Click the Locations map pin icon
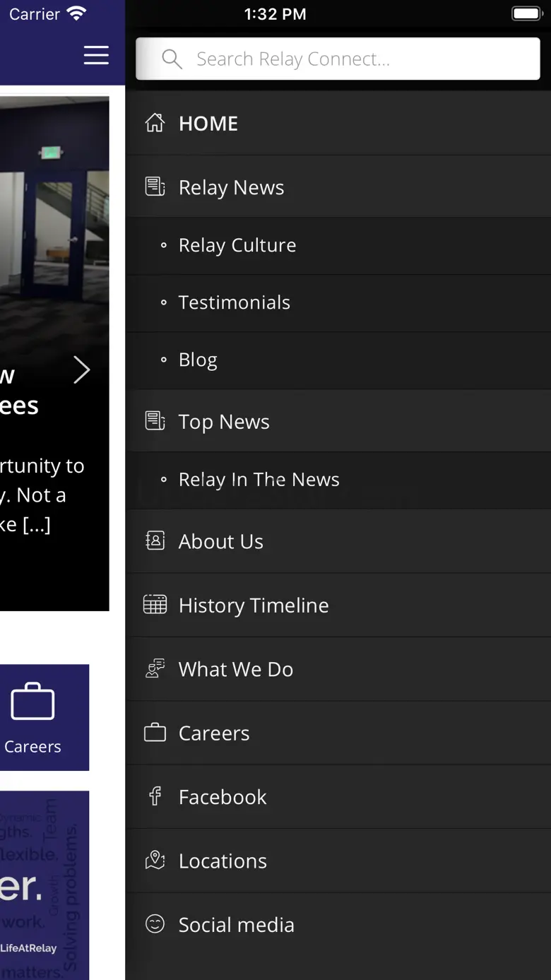Screen dimensions: 551x980 click(155, 860)
